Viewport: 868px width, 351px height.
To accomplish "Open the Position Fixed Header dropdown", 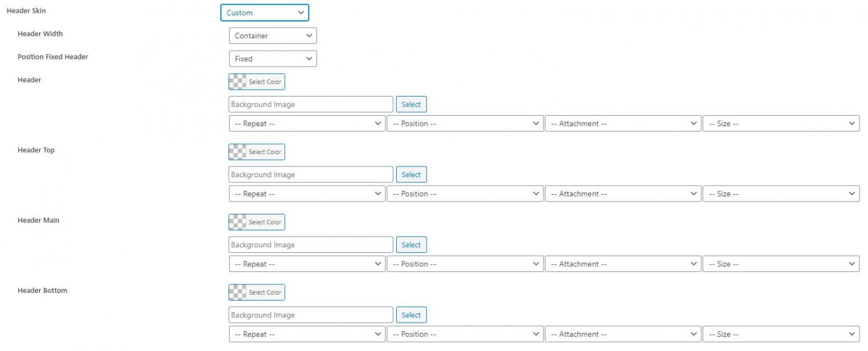I will coord(272,59).
